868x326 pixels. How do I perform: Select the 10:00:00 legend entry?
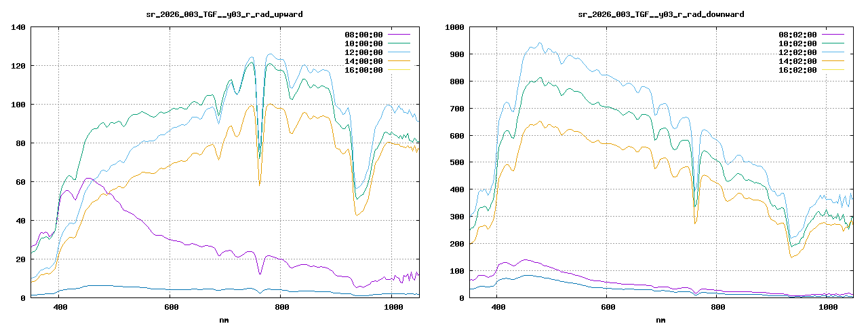[363, 43]
